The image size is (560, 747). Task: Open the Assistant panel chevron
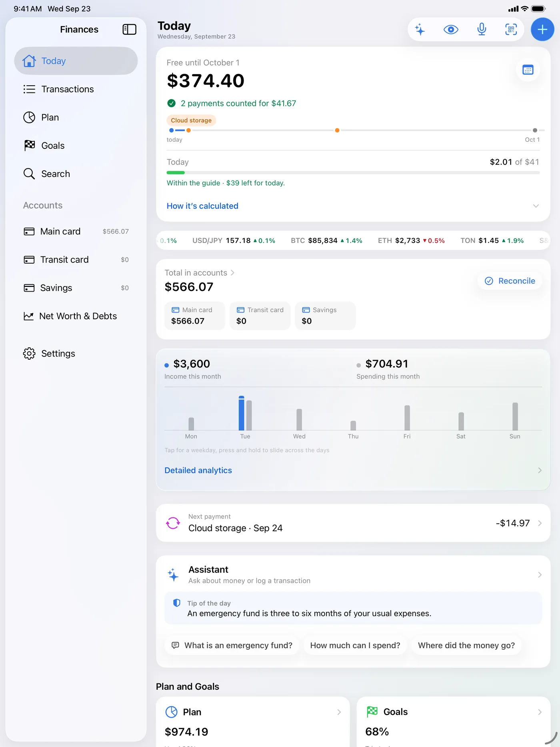click(x=540, y=575)
